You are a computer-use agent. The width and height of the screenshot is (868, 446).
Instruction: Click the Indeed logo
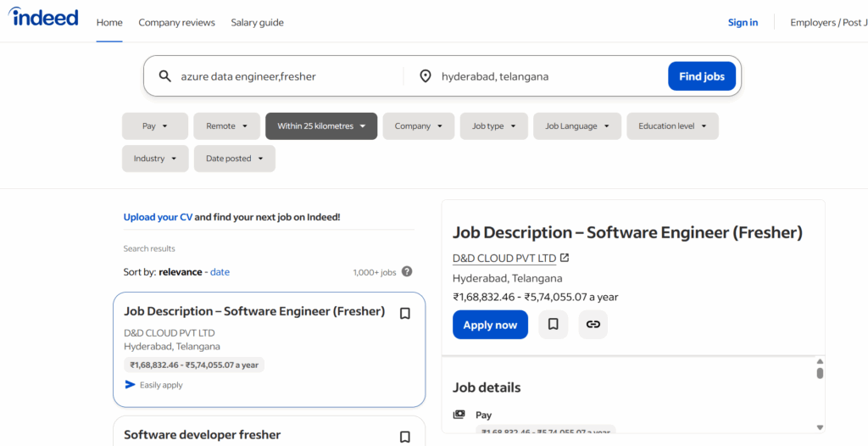[x=44, y=18]
